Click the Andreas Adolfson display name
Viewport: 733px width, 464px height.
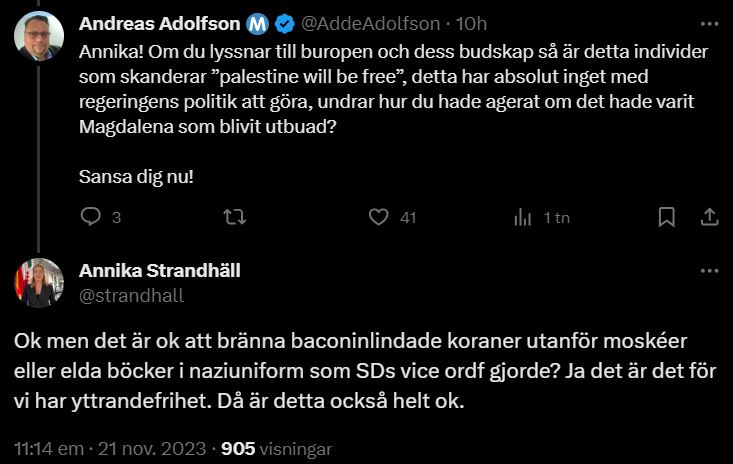click(x=157, y=23)
